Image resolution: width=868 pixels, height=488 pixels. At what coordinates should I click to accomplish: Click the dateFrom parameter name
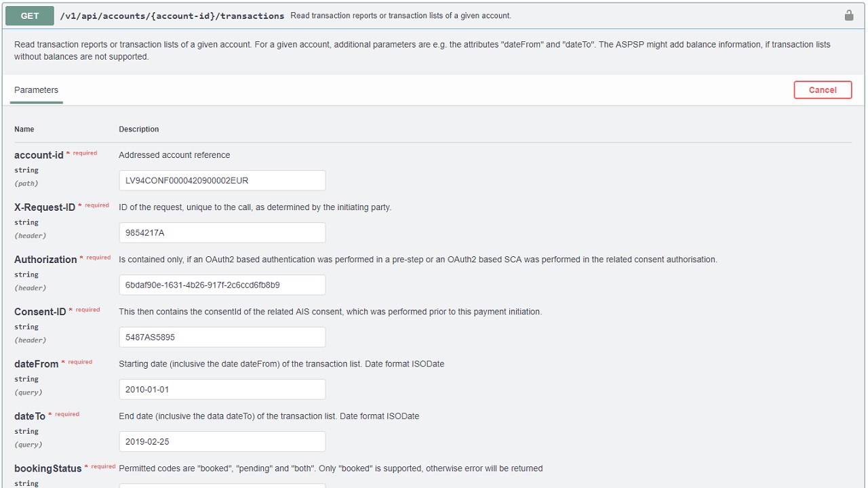tap(37, 364)
